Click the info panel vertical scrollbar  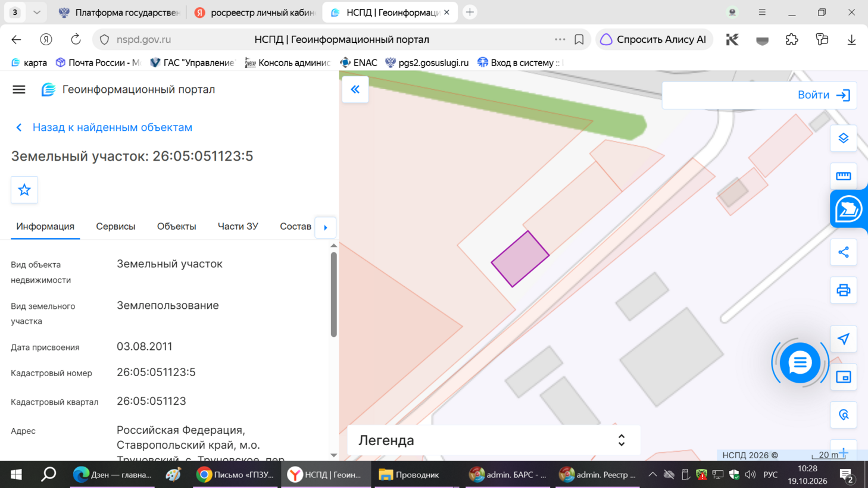coord(333,295)
